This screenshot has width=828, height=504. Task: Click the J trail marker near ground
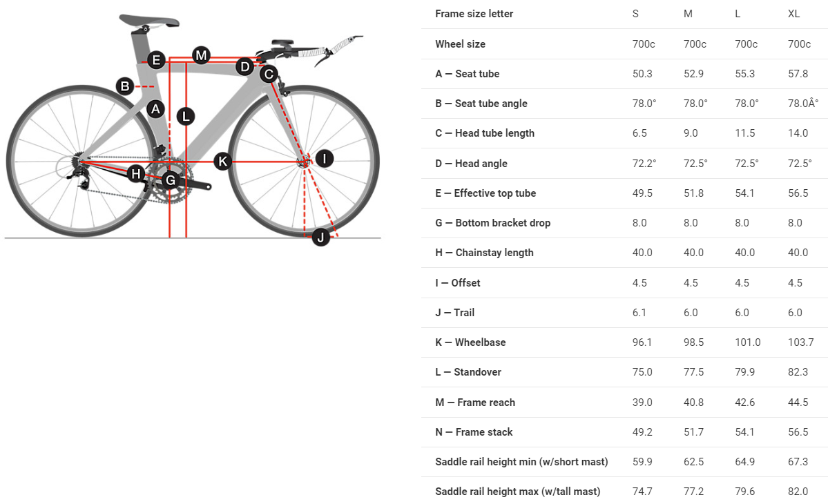point(320,238)
